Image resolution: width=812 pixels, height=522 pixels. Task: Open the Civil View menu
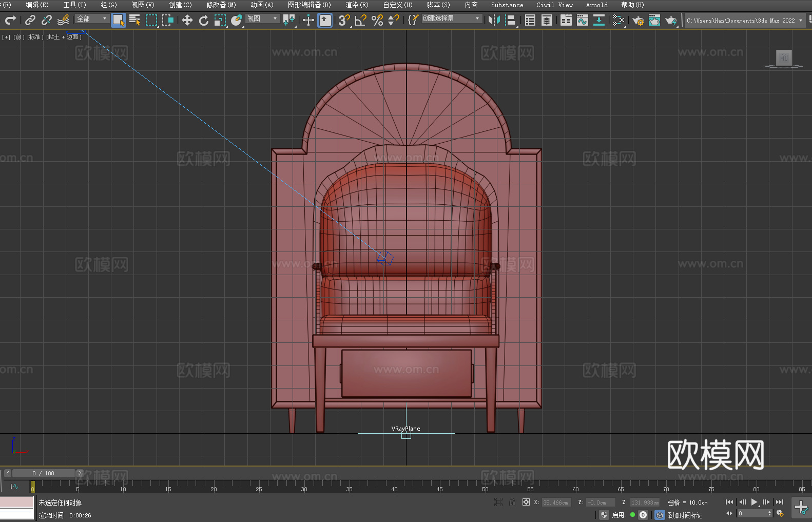tap(554, 5)
